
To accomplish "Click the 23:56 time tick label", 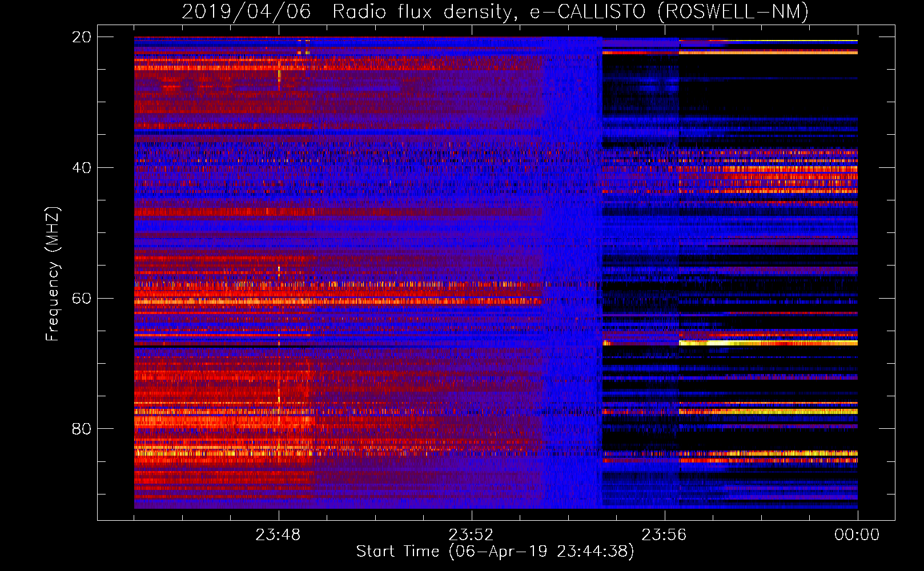I will (664, 535).
